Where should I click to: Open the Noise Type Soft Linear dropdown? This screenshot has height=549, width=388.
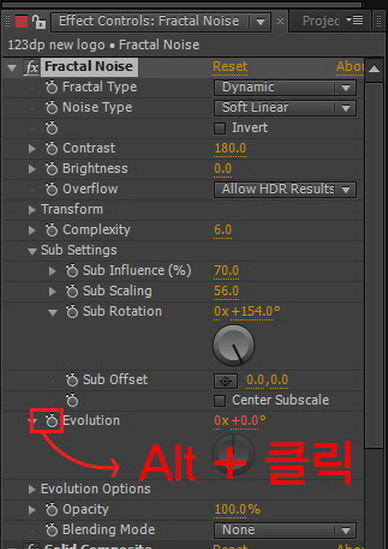coord(285,108)
